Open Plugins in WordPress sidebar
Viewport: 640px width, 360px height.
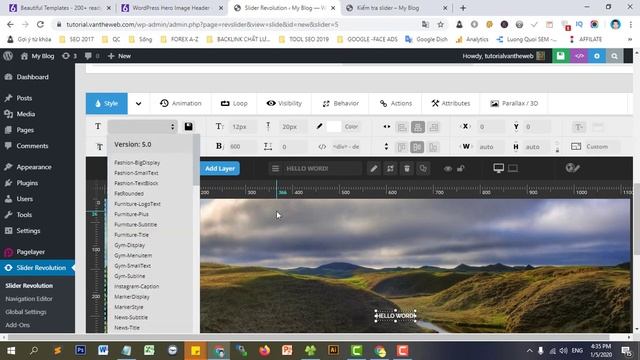point(27,183)
